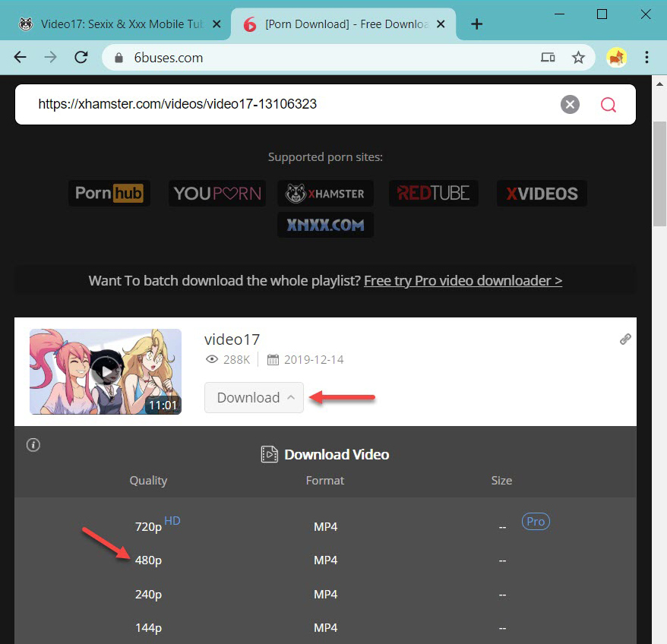The image size is (667, 644).
Task: Copy link using the chain icon
Action: (625, 339)
